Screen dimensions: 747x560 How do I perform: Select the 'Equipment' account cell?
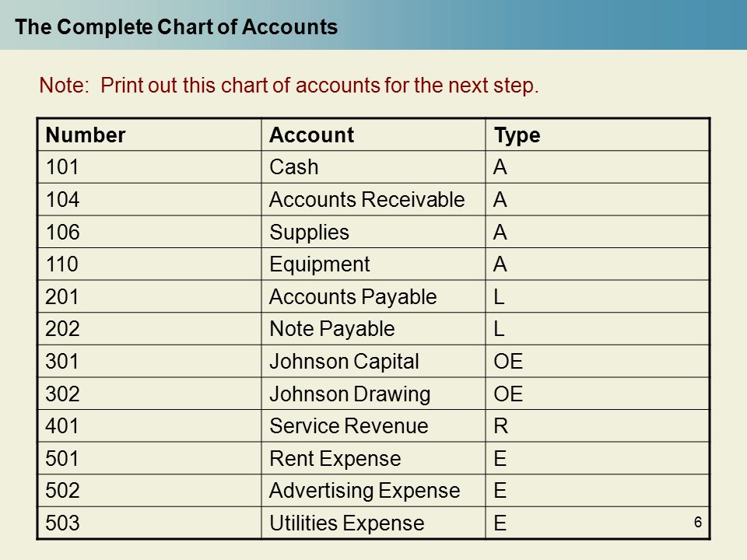pyautogui.click(x=373, y=264)
